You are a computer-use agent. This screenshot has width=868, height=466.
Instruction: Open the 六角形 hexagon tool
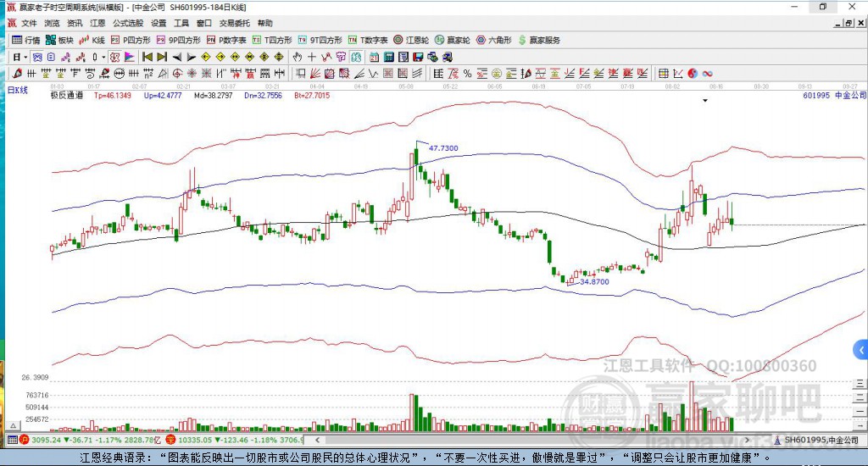[x=494, y=40]
